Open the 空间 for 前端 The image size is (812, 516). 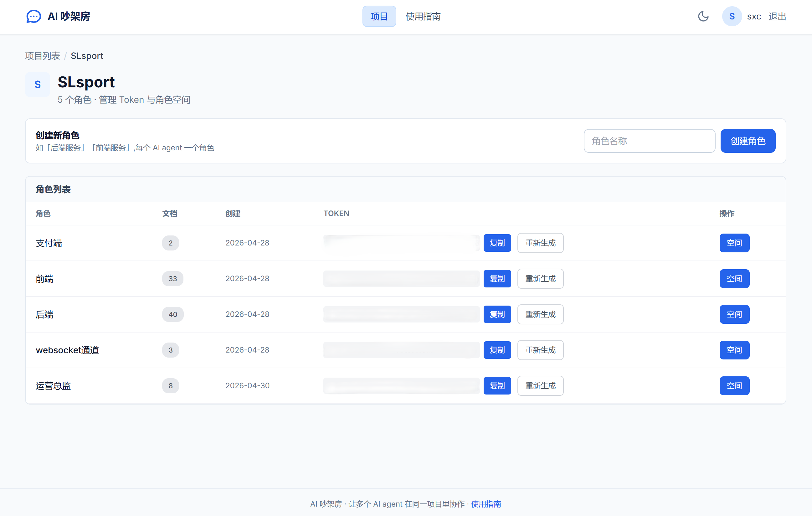tap(734, 279)
